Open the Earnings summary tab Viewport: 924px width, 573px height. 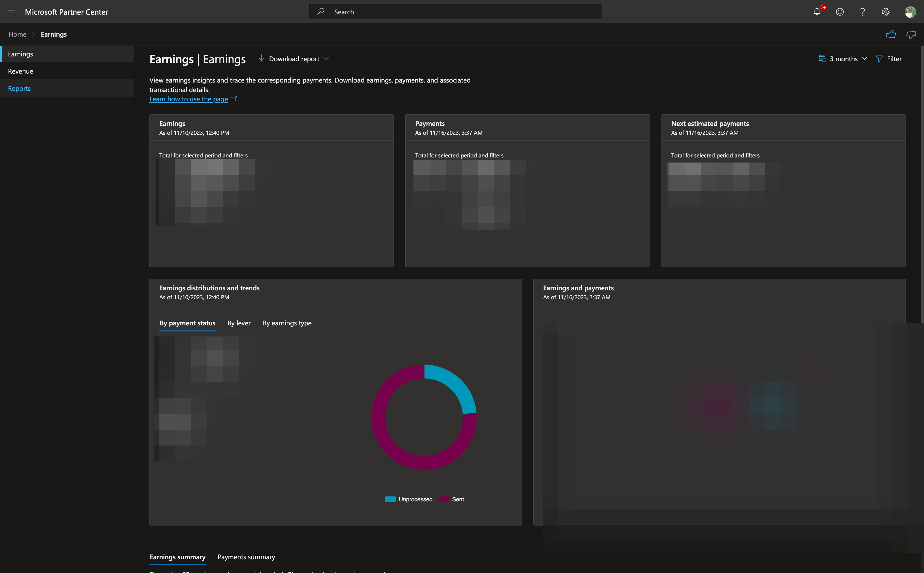(177, 557)
